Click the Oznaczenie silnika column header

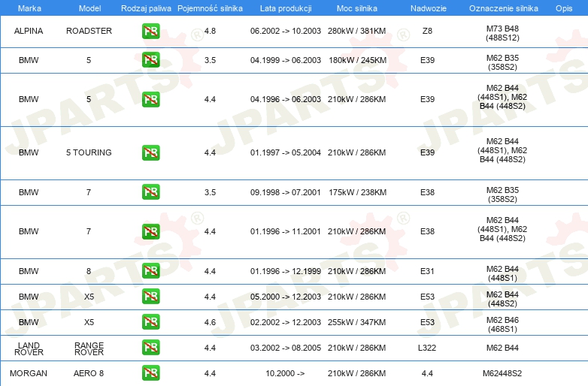tap(503, 8)
